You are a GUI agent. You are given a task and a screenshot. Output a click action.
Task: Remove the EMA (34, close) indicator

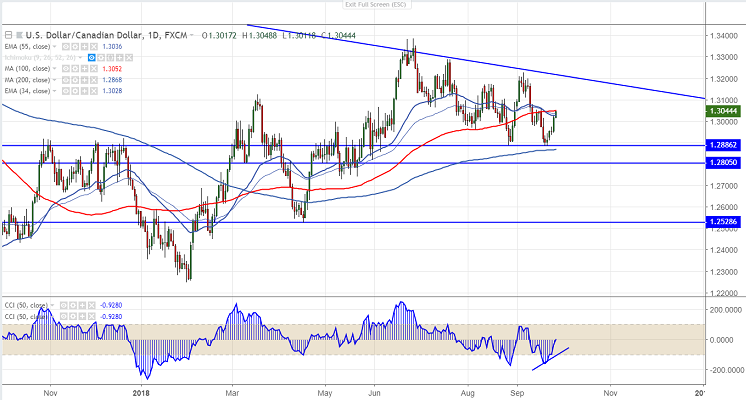tap(93, 91)
